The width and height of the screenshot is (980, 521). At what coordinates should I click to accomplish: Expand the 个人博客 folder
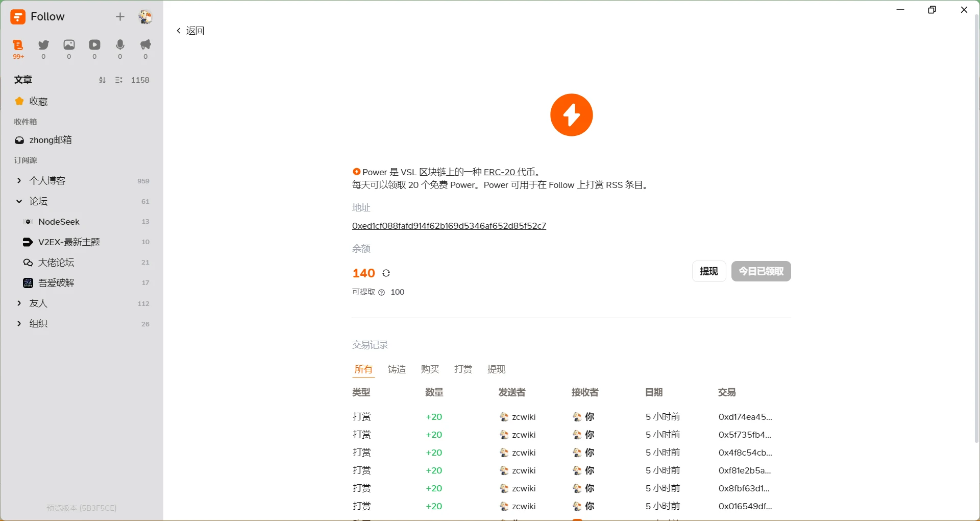coord(19,181)
